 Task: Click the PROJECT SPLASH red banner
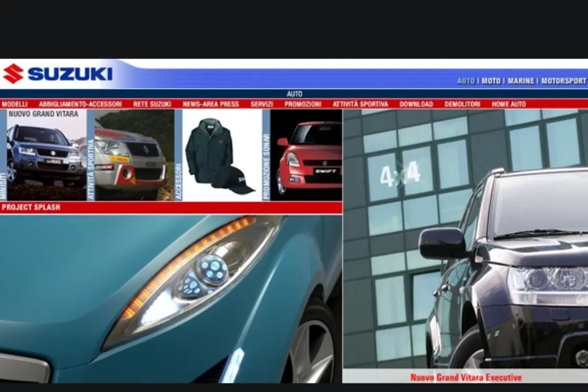click(x=171, y=207)
